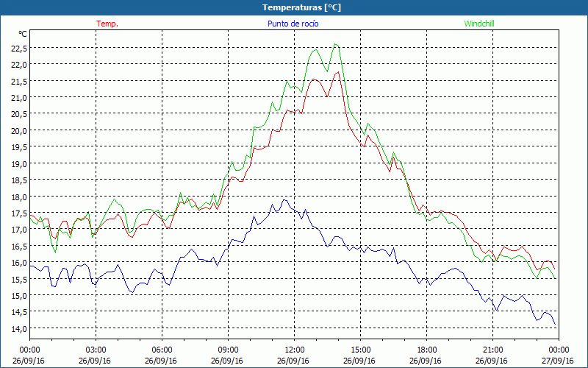Screen dimensions: 588x368
Task: Click the 03:00 time axis label
Action: tap(96, 350)
